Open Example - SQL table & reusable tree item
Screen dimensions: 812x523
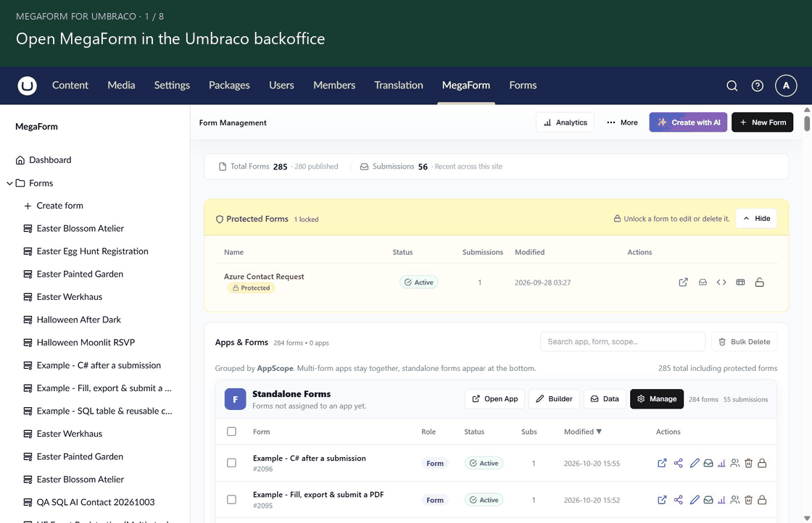[98, 411]
